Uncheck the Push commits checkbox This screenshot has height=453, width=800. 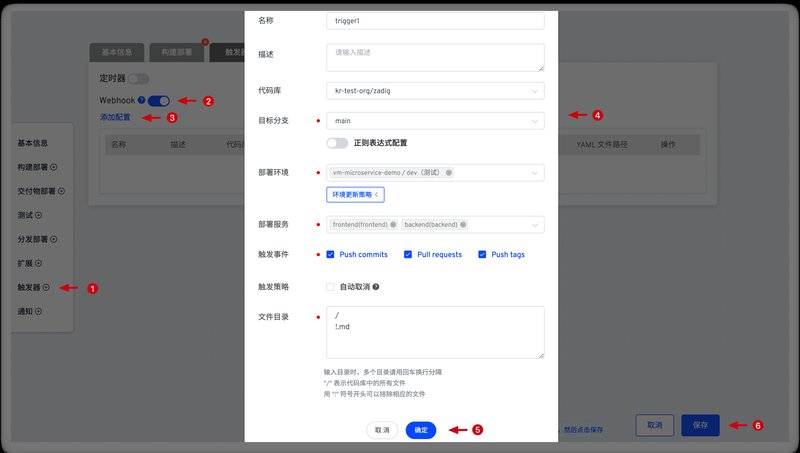click(331, 255)
